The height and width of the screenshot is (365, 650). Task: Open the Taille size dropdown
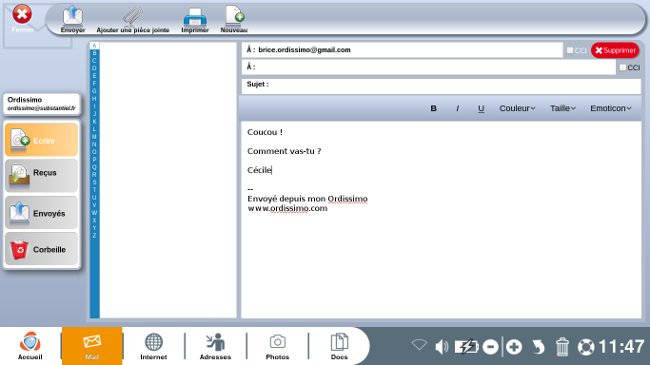pos(563,108)
